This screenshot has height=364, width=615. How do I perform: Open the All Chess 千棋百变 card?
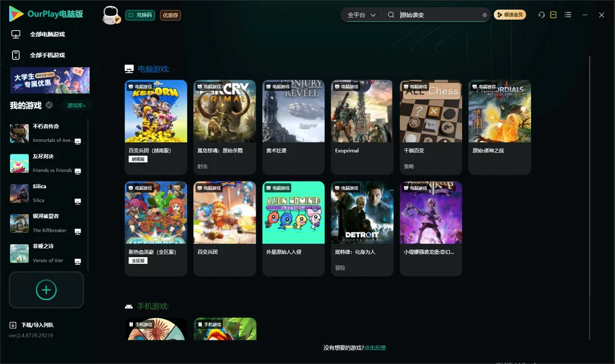tap(431, 127)
